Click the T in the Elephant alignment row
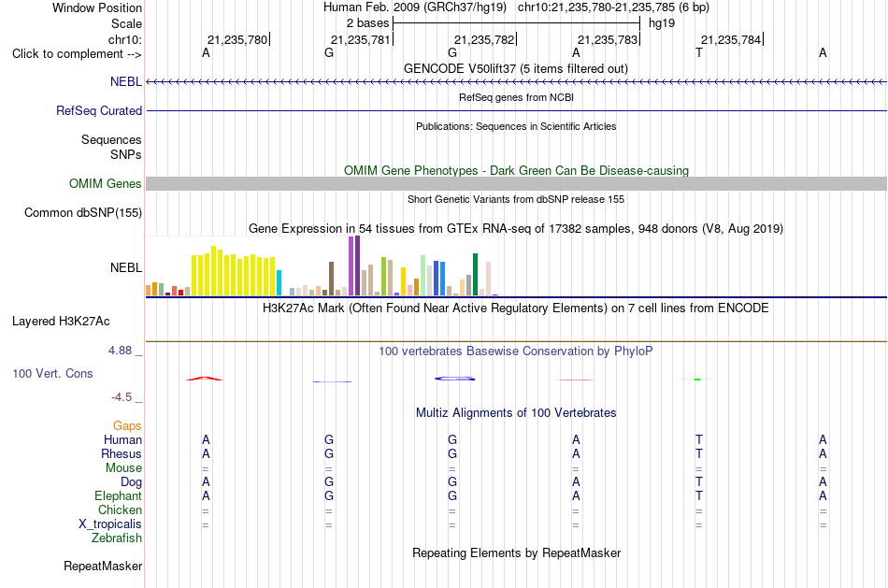This screenshot has height=588, width=888. (x=699, y=495)
